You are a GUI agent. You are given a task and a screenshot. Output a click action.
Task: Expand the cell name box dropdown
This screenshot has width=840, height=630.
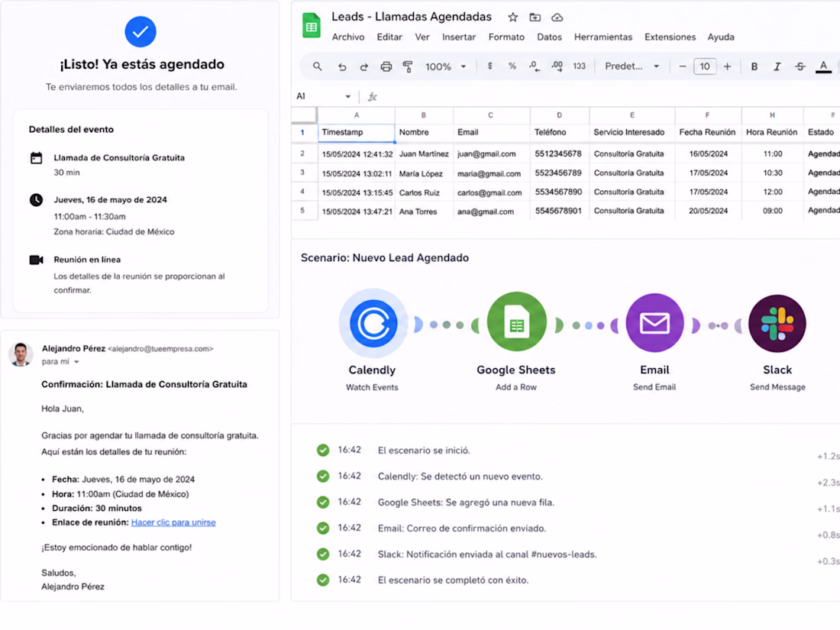pyautogui.click(x=347, y=96)
